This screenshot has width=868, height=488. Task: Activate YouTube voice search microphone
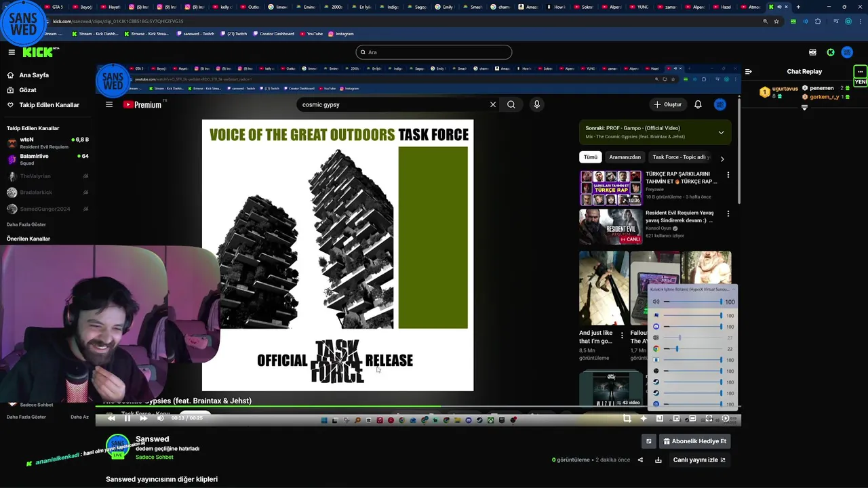point(536,104)
